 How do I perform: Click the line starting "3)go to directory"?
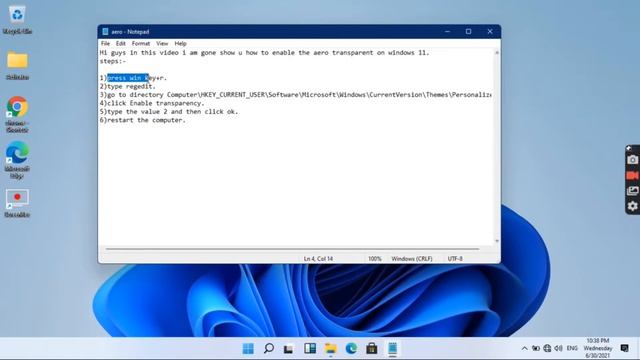296,95
